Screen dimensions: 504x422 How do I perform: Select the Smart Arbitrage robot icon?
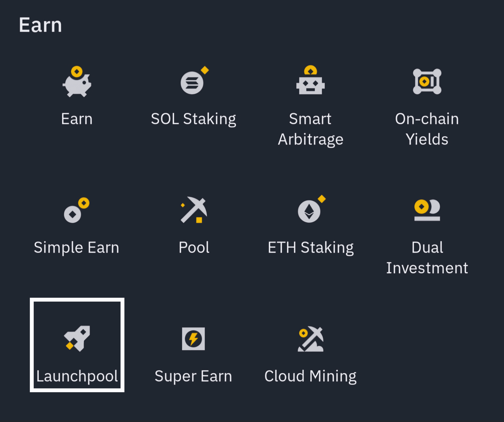coord(311,81)
